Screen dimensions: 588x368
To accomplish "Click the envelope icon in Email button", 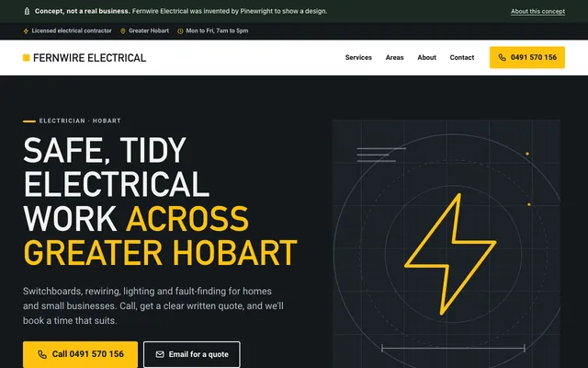I will click(x=160, y=354).
